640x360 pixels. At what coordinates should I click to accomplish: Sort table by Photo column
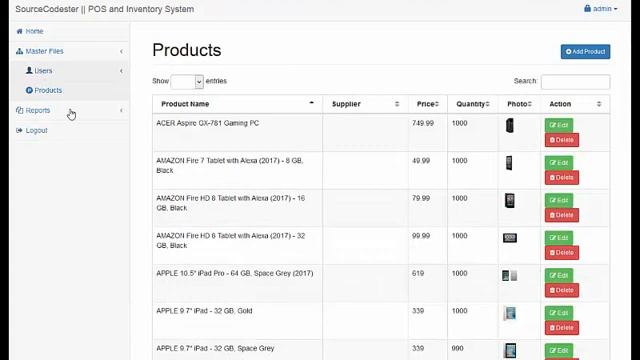coord(519,104)
